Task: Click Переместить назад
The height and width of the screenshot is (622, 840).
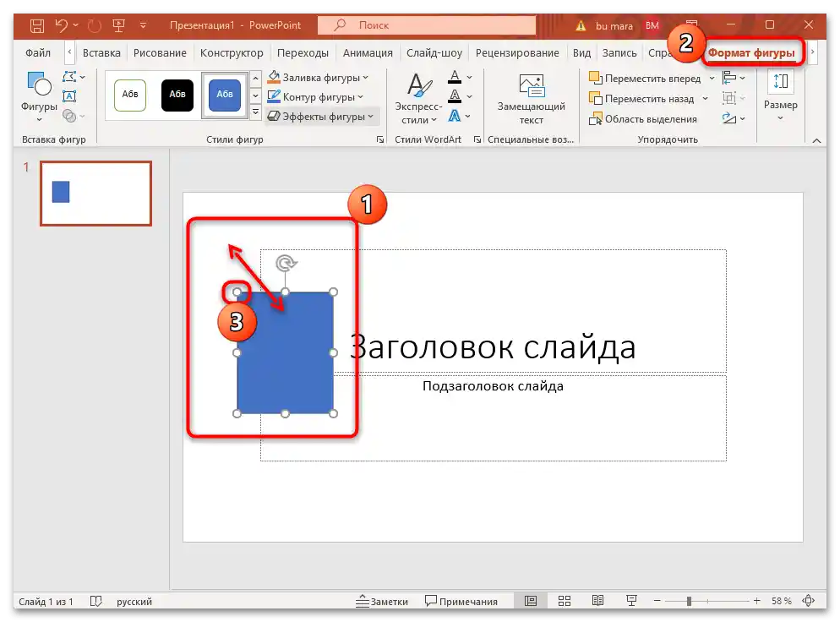Action: (641, 99)
